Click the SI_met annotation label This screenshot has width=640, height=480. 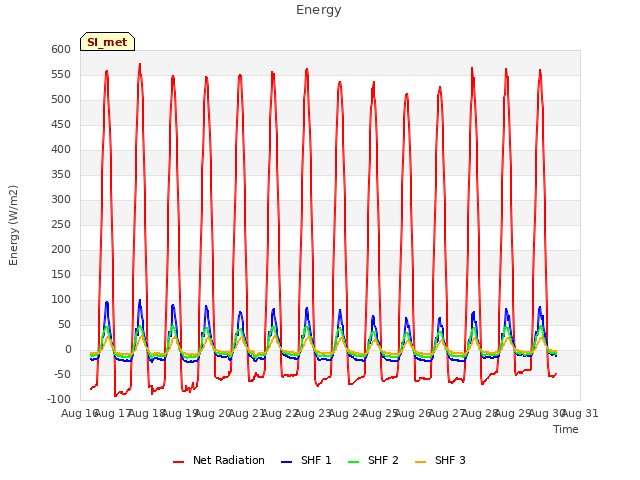click(107, 42)
